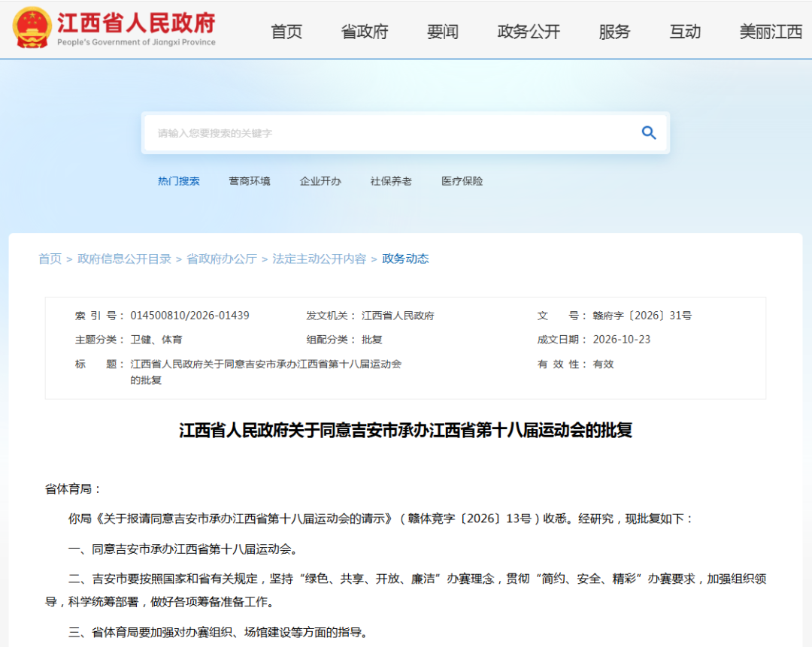
Task: Click the paragraph starting 你局《关于报请同意
Action: pyautogui.click(x=381, y=519)
